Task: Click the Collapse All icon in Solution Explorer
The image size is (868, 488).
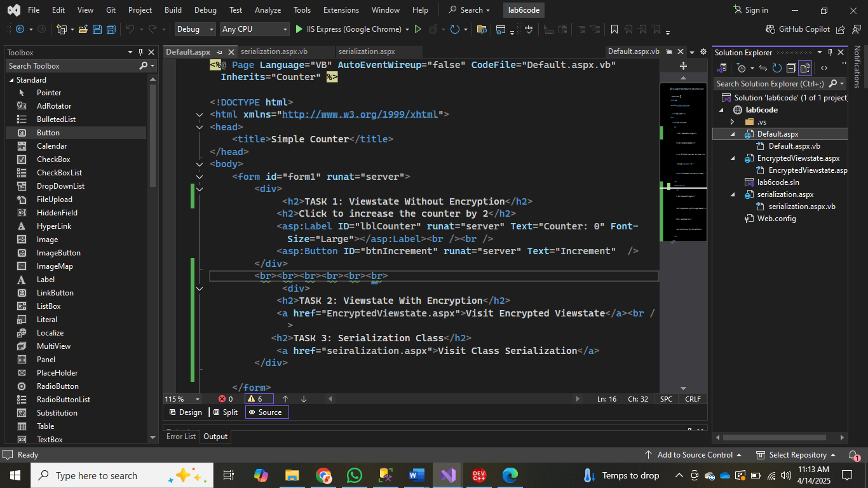Action: 791,68
